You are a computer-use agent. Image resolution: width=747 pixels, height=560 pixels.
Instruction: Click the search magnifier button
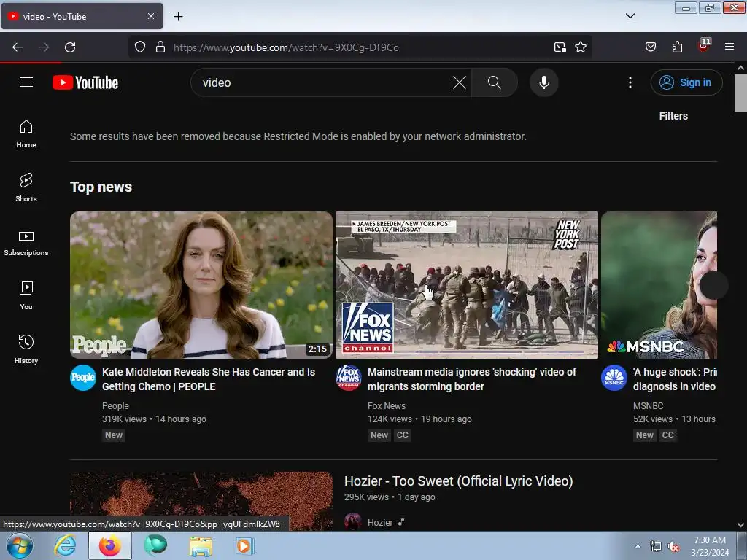(495, 82)
